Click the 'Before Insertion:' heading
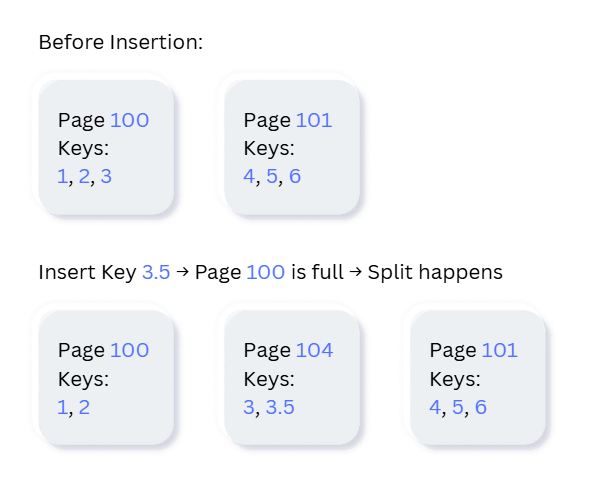602x488 pixels. coord(121,42)
